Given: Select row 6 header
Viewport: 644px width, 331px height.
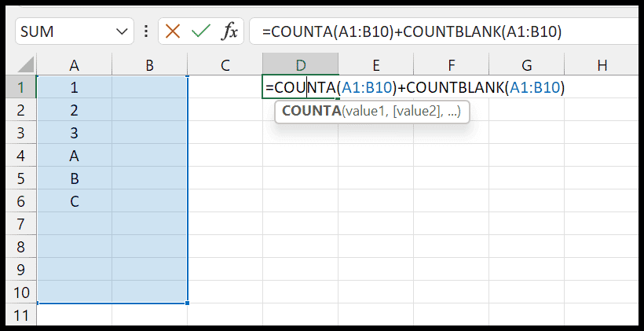Looking at the screenshot, I should tap(21, 201).
